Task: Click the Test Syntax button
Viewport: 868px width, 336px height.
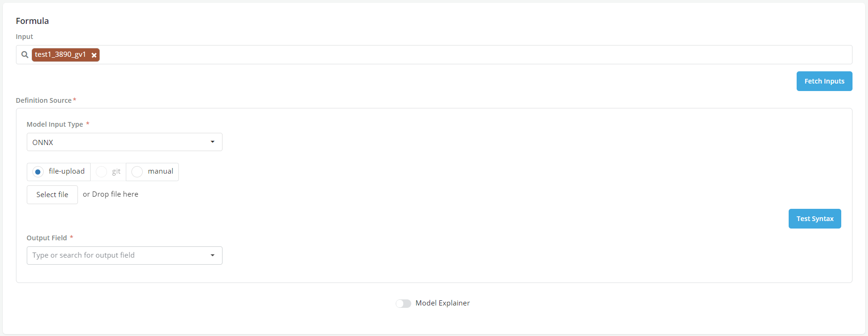Action: tap(814, 219)
